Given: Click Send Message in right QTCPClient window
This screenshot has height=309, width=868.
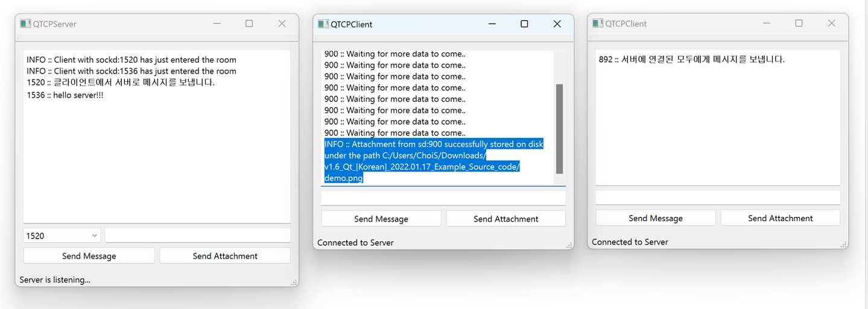Looking at the screenshot, I should pyautogui.click(x=656, y=218).
